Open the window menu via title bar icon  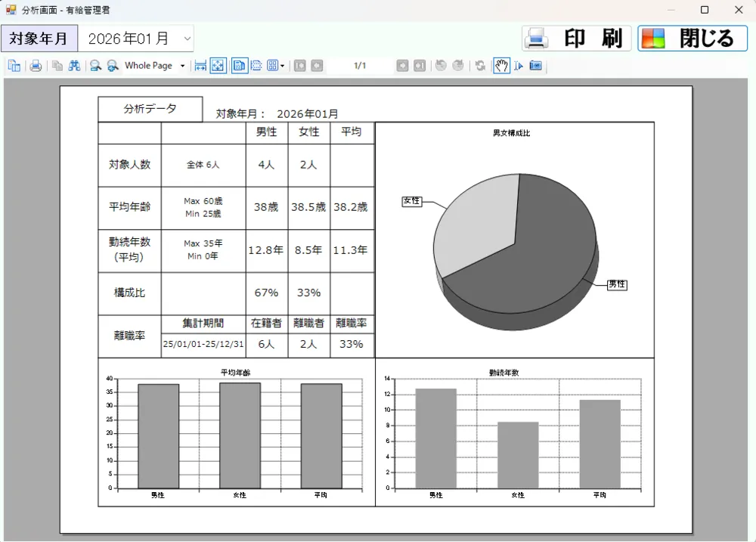[10, 10]
